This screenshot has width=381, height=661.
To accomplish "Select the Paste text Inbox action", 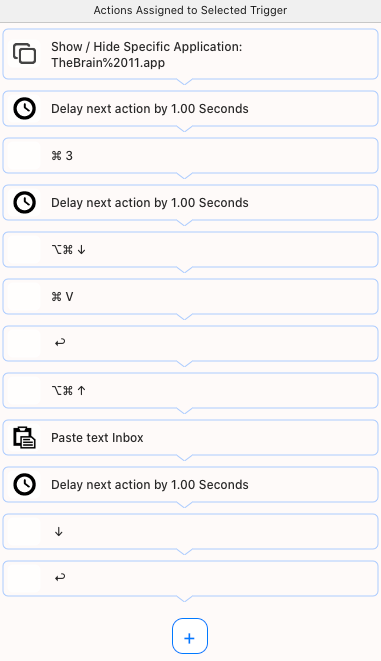I will 190,438.
